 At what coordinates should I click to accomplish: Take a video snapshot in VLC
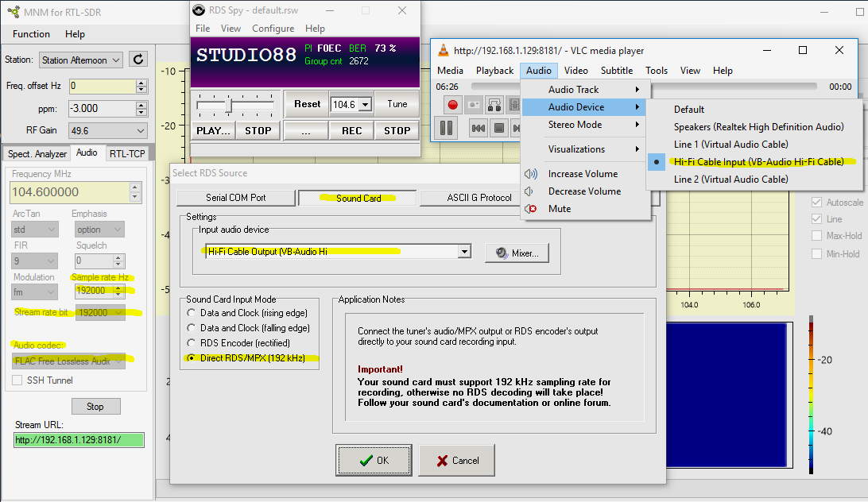(x=474, y=104)
